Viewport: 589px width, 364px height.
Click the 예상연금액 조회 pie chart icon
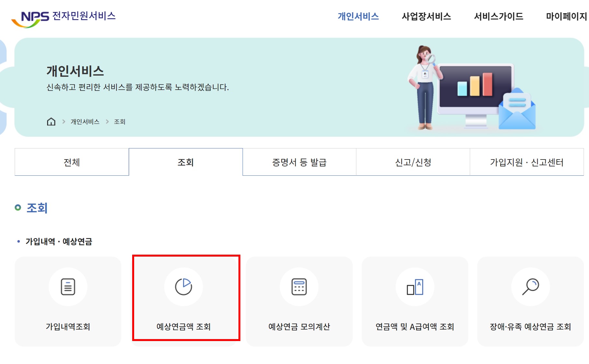coord(184,287)
